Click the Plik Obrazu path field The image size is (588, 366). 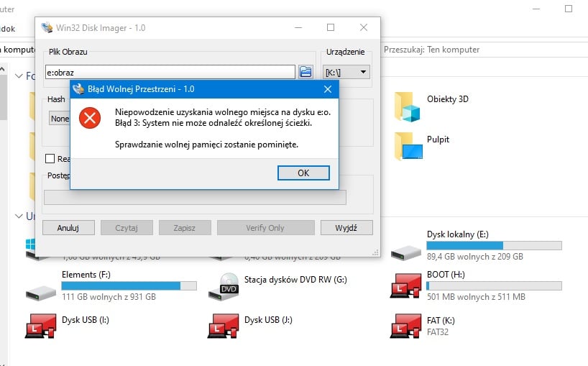[x=170, y=72]
